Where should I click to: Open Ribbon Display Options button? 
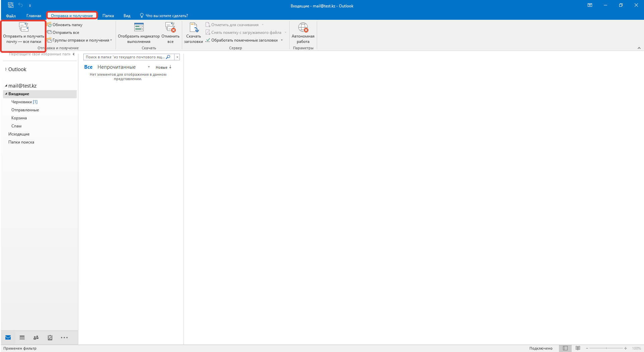click(x=590, y=5)
